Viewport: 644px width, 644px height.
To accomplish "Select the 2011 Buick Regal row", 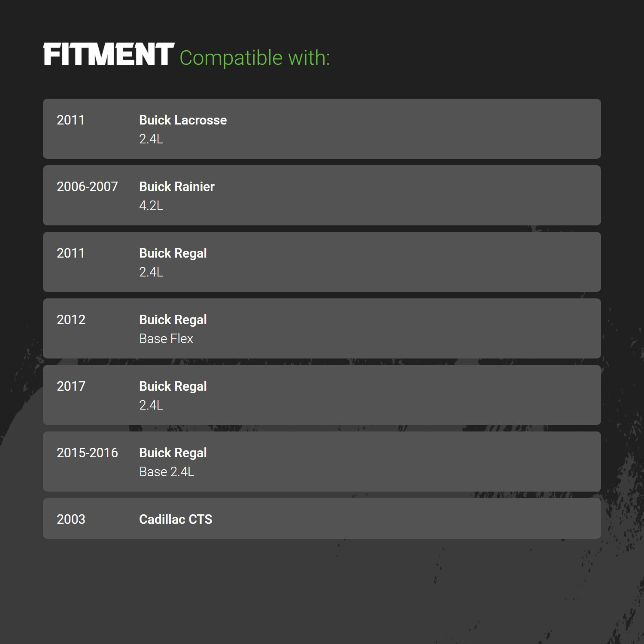I will (x=322, y=262).
